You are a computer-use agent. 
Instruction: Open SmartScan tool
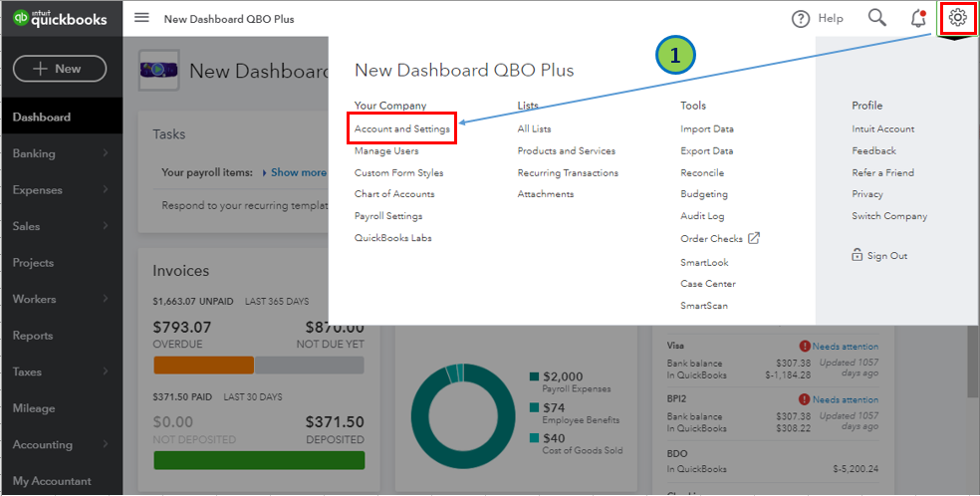click(x=704, y=306)
